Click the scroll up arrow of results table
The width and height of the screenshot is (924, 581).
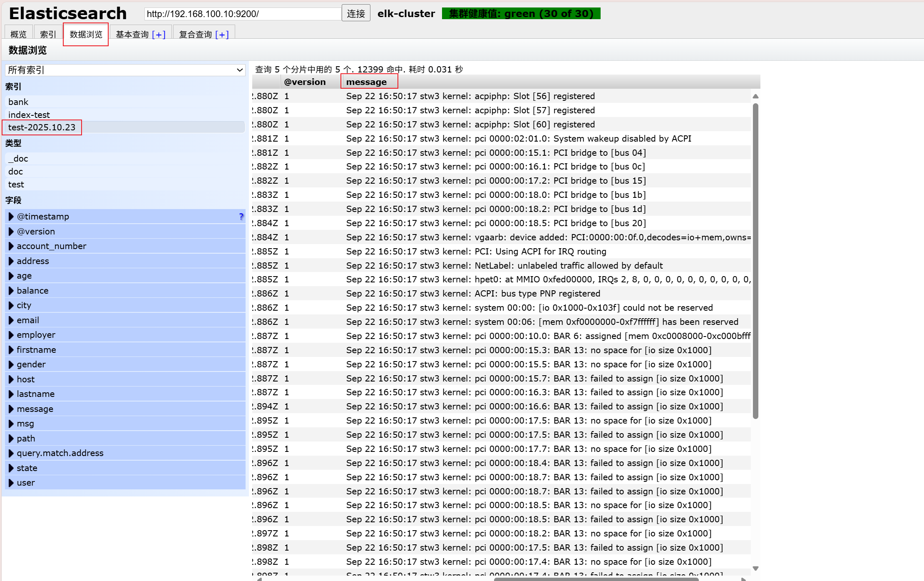coord(755,96)
